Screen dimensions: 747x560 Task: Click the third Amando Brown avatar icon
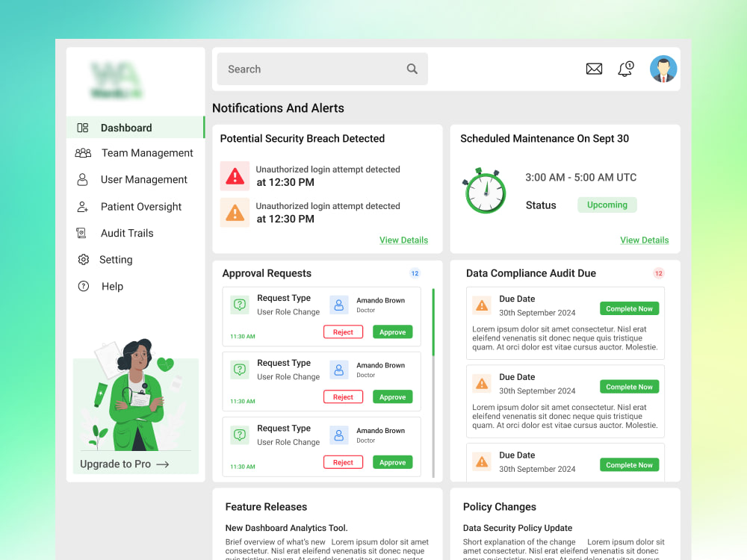pyautogui.click(x=338, y=435)
